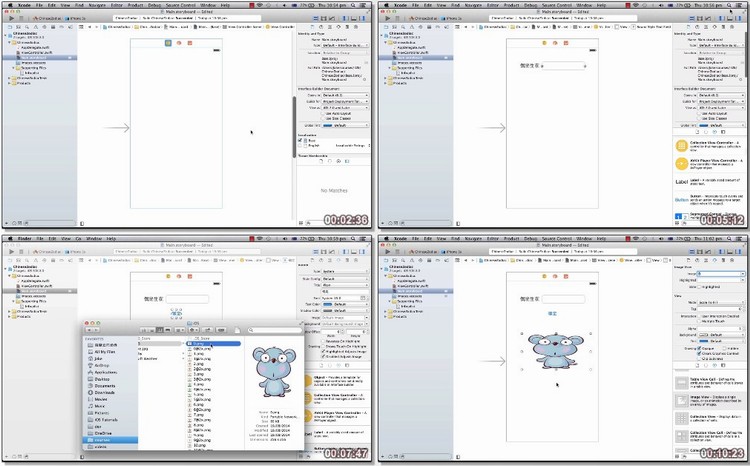Open Image combo box in the 00:10:23 frame
The width and height of the screenshot is (750, 466).
(x=720, y=274)
